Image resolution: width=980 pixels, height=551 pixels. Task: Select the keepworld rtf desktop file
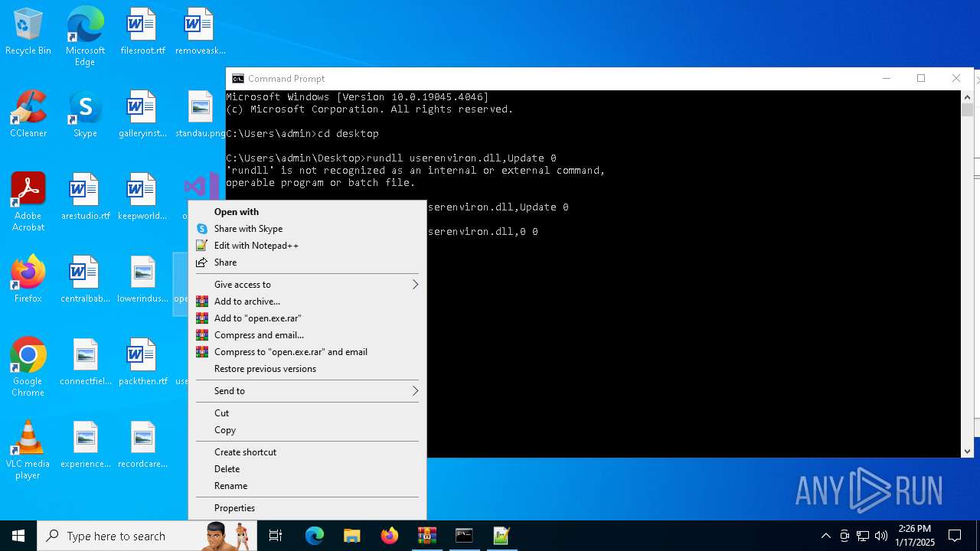pyautogui.click(x=142, y=197)
